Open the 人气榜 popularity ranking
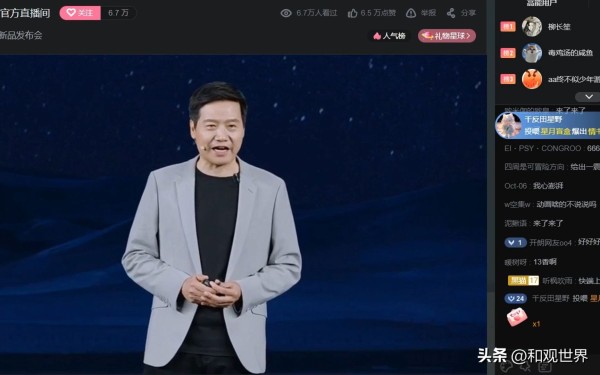The image size is (600, 375). [x=389, y=36]
